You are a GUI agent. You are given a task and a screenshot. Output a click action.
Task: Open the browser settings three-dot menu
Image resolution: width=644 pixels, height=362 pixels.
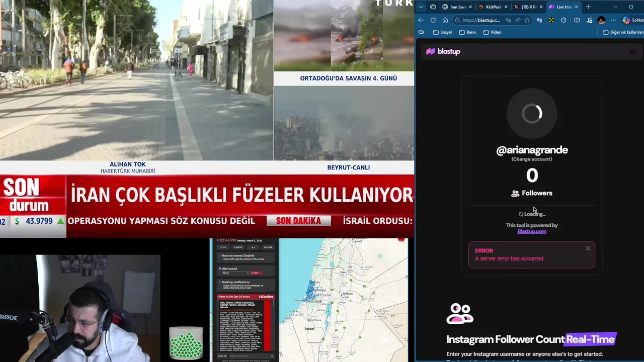click(613, 20)
